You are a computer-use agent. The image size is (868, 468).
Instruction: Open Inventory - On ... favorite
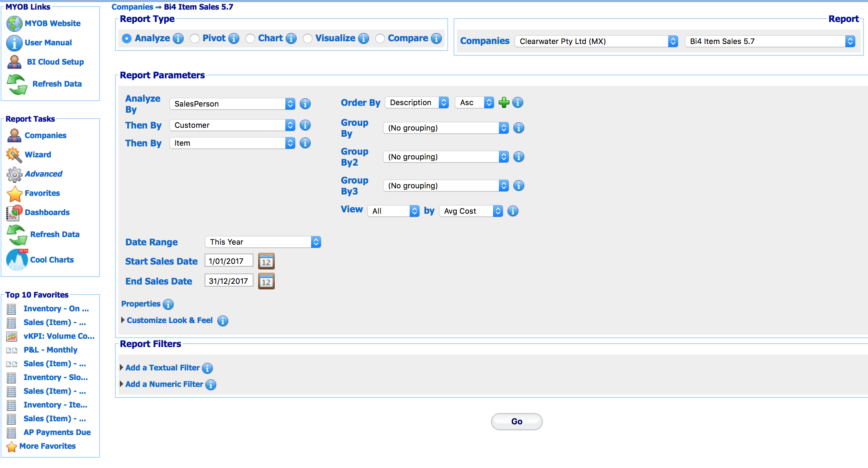point(56,309)
